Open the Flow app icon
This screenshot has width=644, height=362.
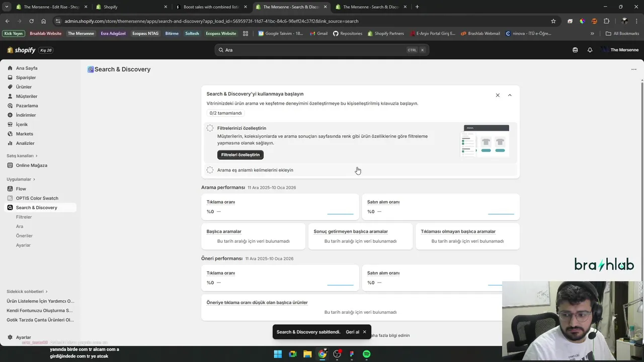click(x=10, y=189)
